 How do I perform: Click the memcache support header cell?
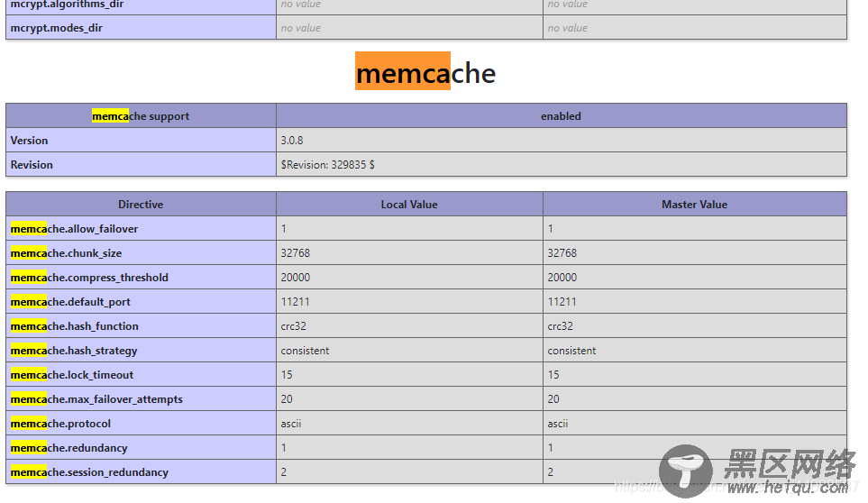click(142, 116)
